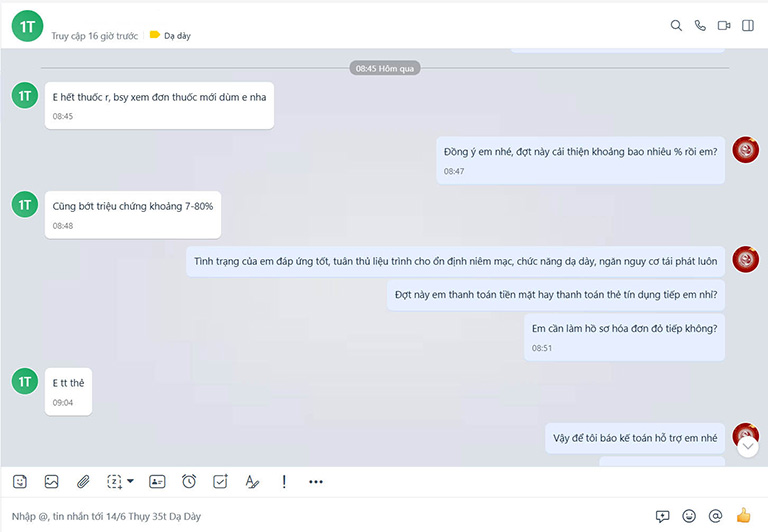Click 1T avatar beside "E tt thẻ"
The height and width of the screenshot is (532, 768).
click(x=25, y=382)
